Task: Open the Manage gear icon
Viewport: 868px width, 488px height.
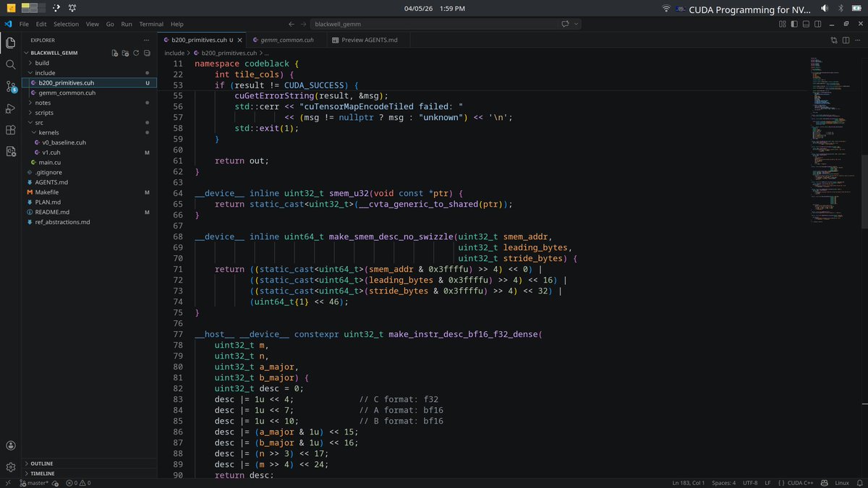Action: coord(10,467)
